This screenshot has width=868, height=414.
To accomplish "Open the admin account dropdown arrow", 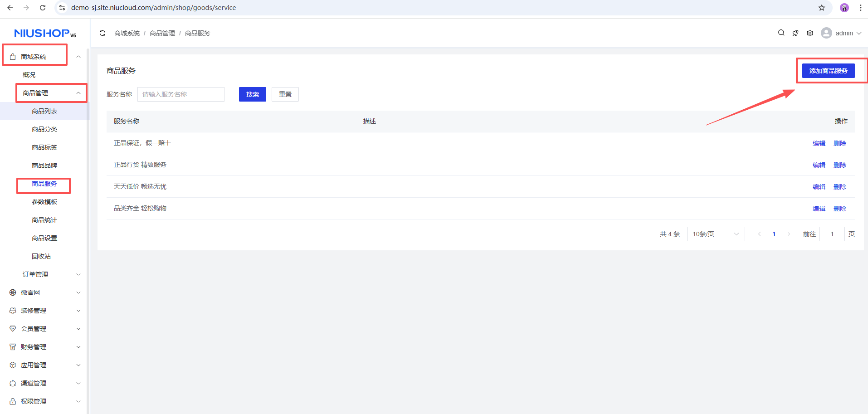I will coord(858,33).
